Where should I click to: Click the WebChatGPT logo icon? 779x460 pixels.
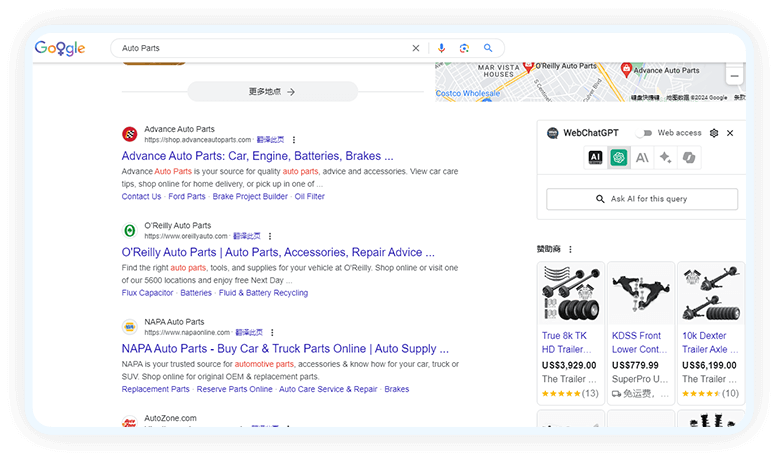tap(552, 133)
